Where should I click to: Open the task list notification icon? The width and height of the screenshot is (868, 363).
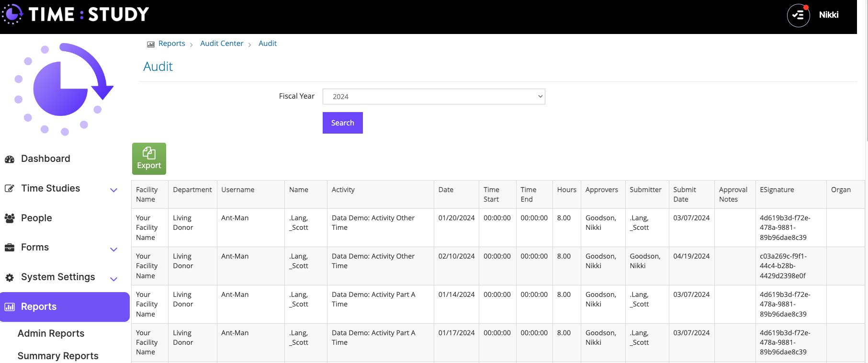click(798, 15)
